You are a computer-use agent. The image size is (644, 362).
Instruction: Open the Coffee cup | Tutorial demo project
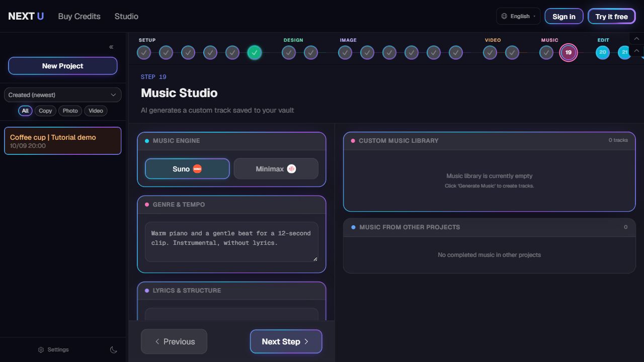63,141
